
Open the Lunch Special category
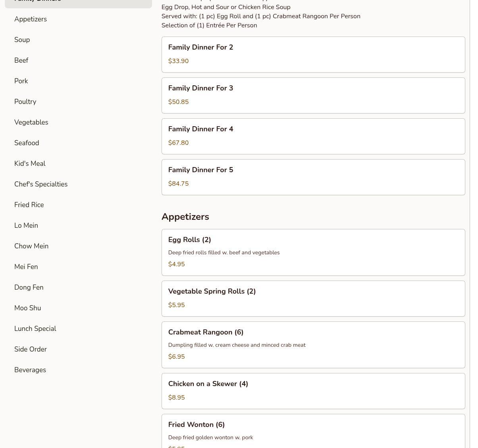pos(35,329)
